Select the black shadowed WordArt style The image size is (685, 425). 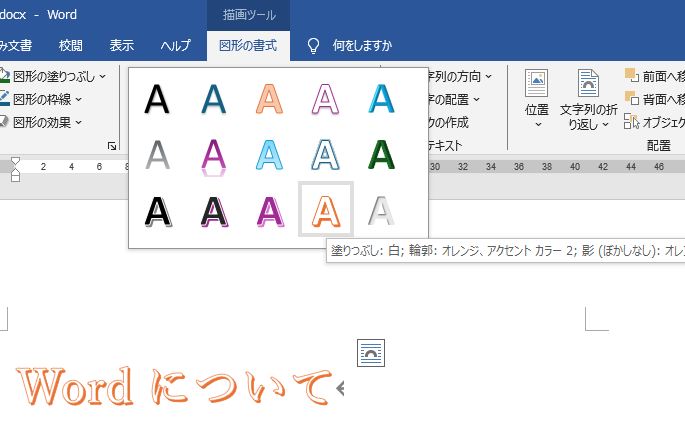(x=157, y=99)
